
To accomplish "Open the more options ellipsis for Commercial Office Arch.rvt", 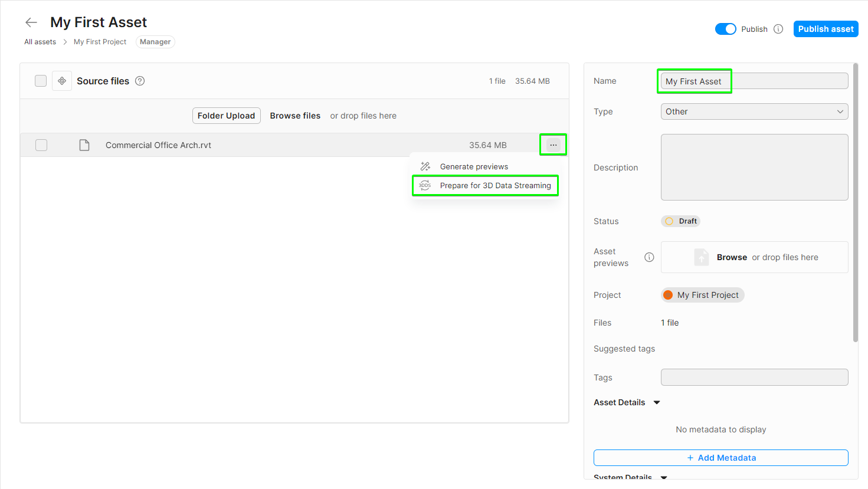I will (x=553, y=145).
